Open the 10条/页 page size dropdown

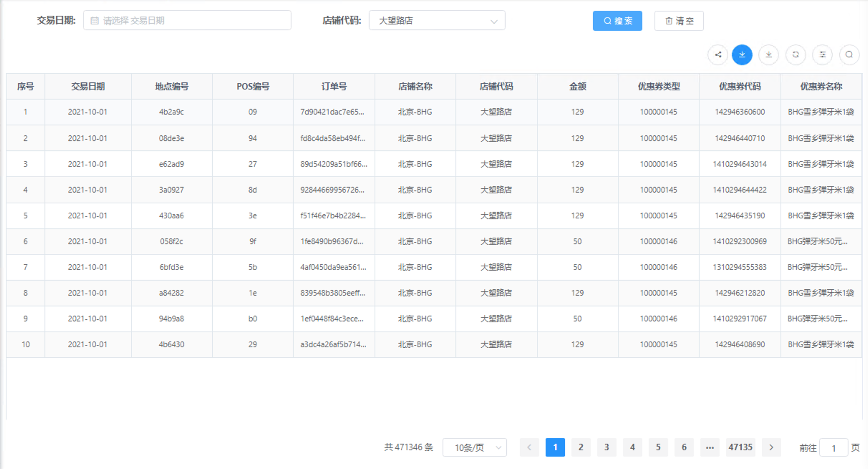click(474, 447)
